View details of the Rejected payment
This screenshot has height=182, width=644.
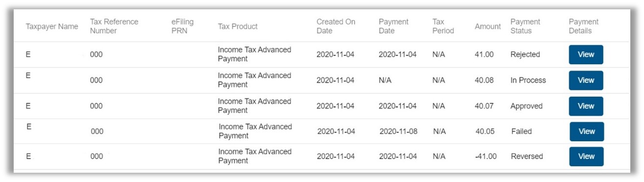tap(586, 54)
